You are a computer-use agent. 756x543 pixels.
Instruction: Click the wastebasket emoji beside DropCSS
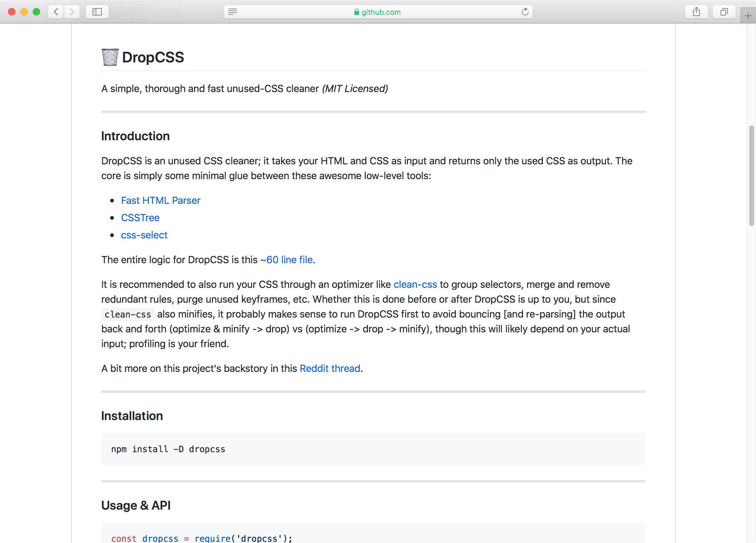pos(110,57)
